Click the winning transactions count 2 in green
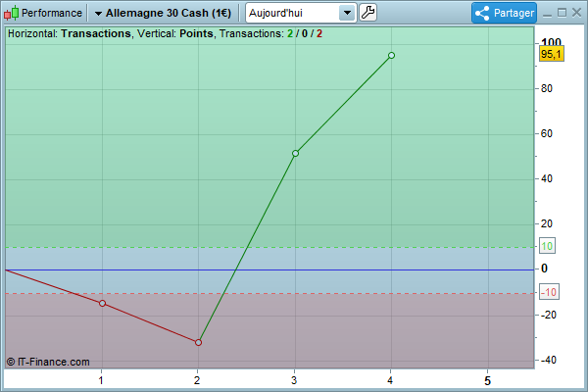 290,33
